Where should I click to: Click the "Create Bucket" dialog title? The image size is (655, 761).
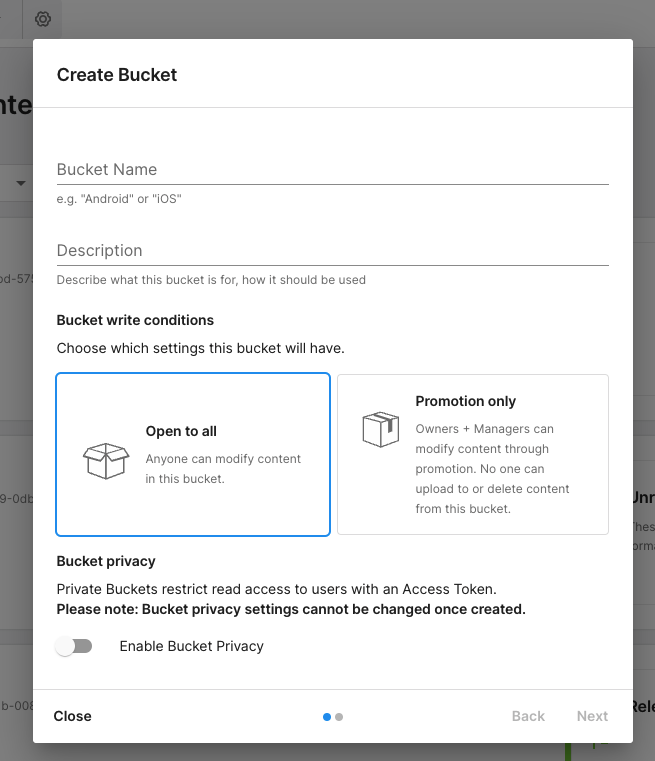pyautogui.click(x=117, y=75)
